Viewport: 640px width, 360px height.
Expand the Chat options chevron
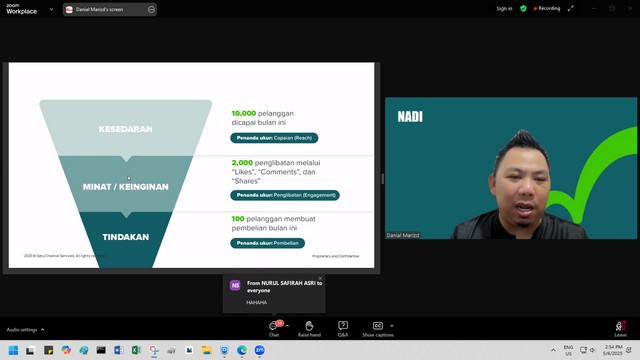[287, 326]
